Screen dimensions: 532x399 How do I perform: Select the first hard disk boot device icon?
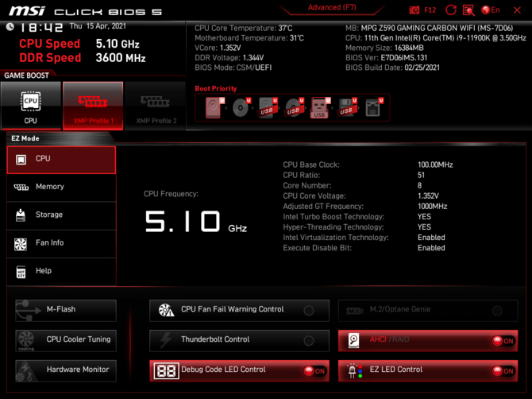(214, 107)
